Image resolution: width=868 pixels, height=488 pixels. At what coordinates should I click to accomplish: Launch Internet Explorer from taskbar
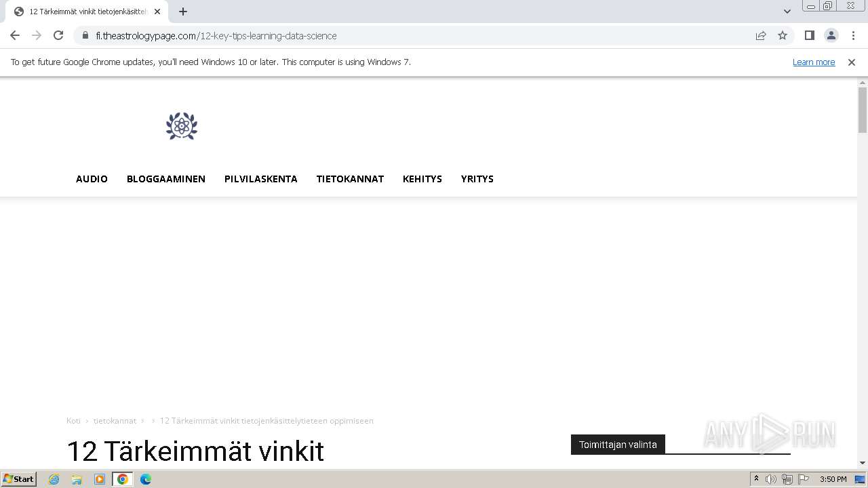54,479
